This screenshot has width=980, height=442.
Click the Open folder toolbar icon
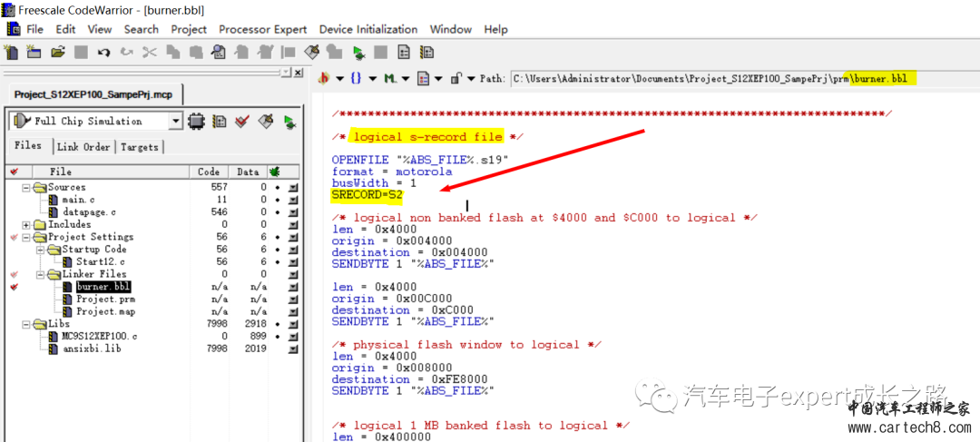(x=58, y=52)
